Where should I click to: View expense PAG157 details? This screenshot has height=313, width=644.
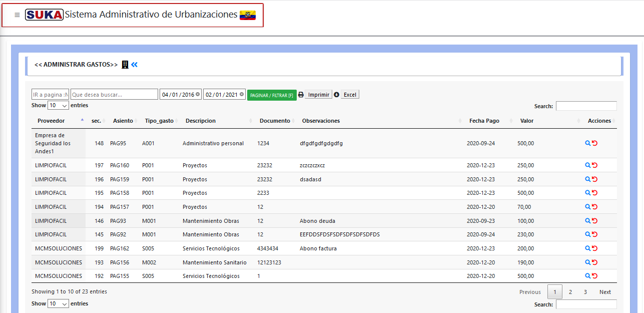click(588, 207)
